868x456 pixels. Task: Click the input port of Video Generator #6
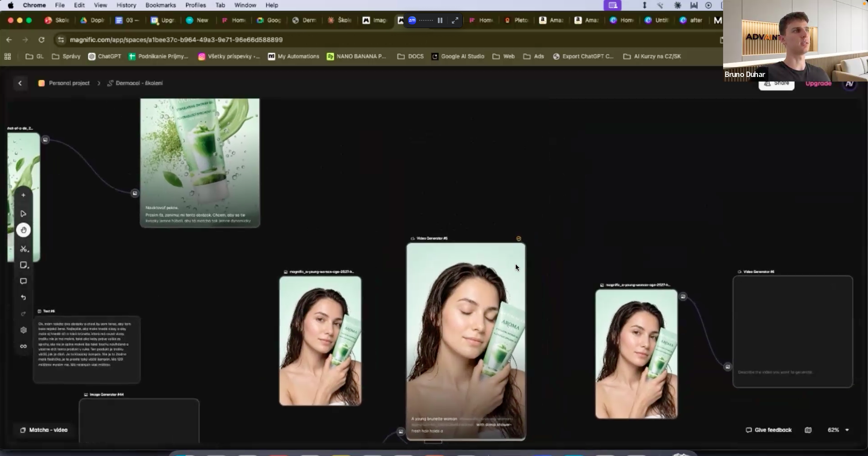tap(728, 367)
